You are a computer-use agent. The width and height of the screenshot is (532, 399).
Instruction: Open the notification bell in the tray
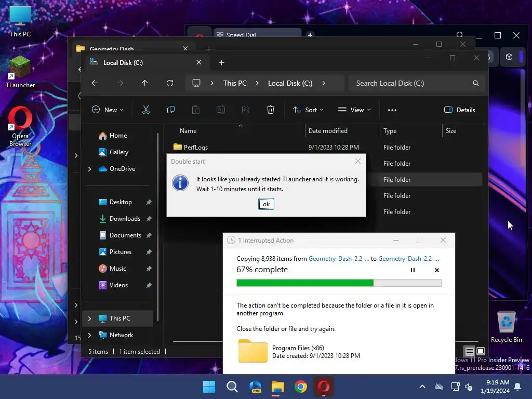tap(518, 387)
